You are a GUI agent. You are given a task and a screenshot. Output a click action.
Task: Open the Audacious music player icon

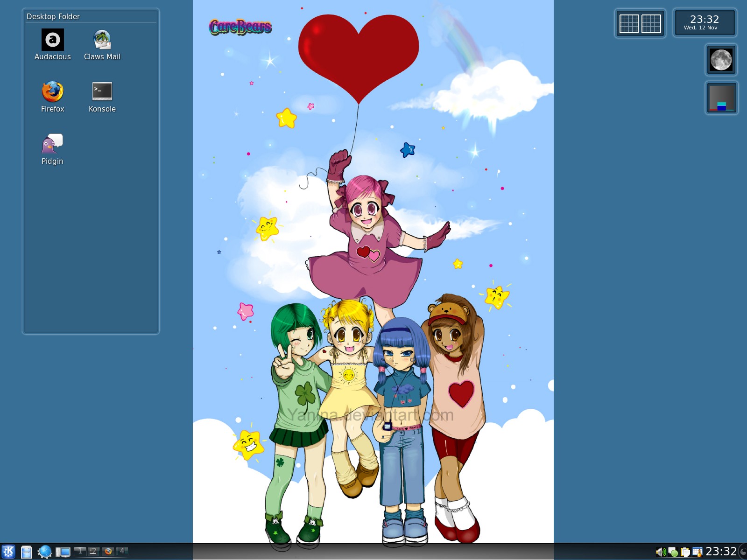click(x=53, y=40)
